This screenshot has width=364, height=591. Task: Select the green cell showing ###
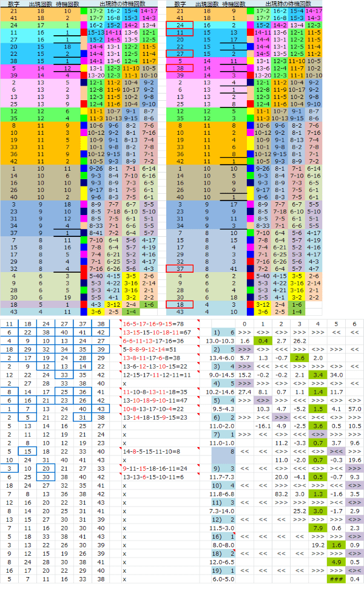coord(336,579)
